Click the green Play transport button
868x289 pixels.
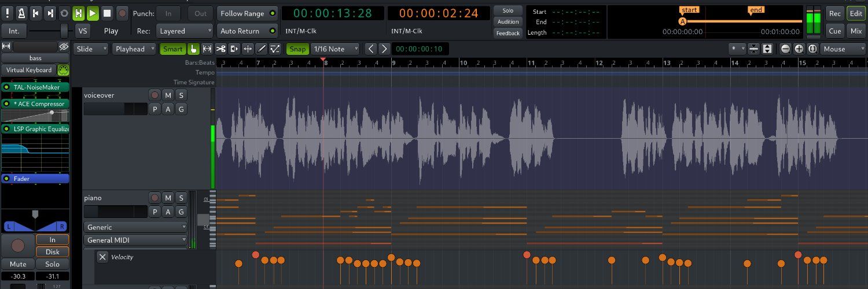[x=93, y=13]
